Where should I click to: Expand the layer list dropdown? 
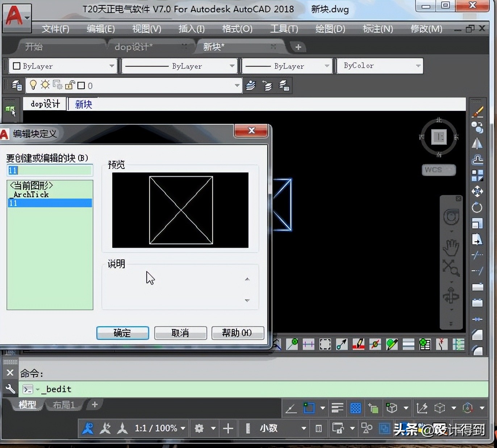point(237,86)
